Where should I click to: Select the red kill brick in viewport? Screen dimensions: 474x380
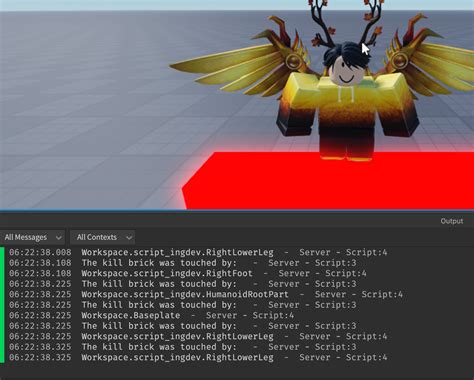click(328, 182)
